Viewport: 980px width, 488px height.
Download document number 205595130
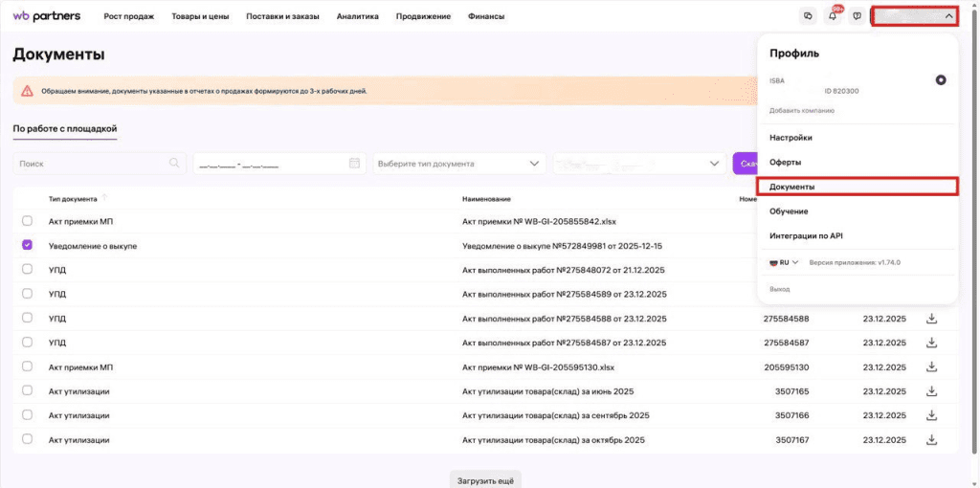(931, 366)
